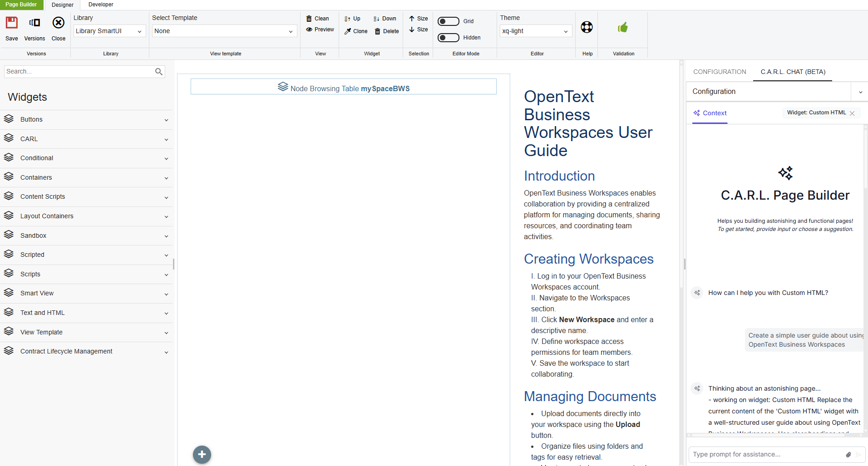The height and width of the screenshot is (466, 868).
Task: Open the Library SmartUI dropdown
Action: pos(109,31)
